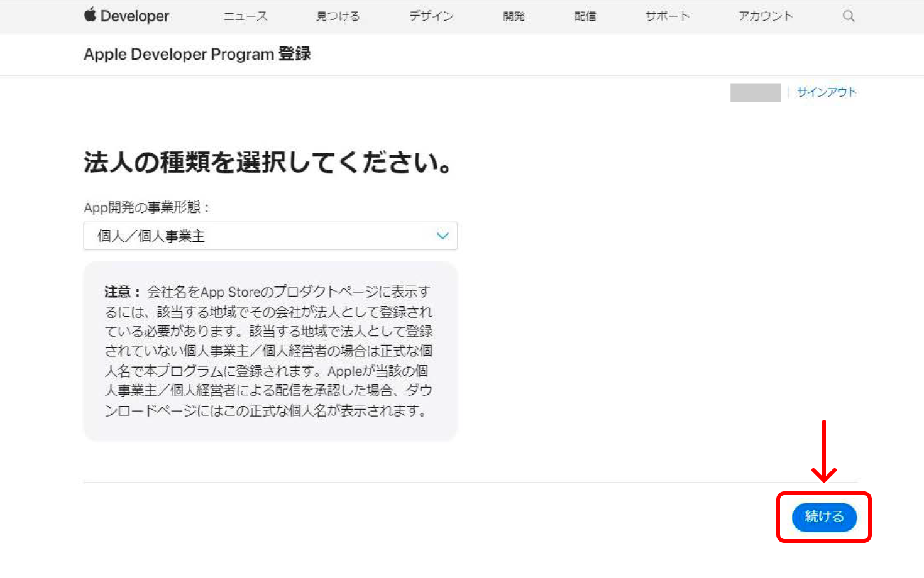Click the gray username placeholder box

pos(755,92)
